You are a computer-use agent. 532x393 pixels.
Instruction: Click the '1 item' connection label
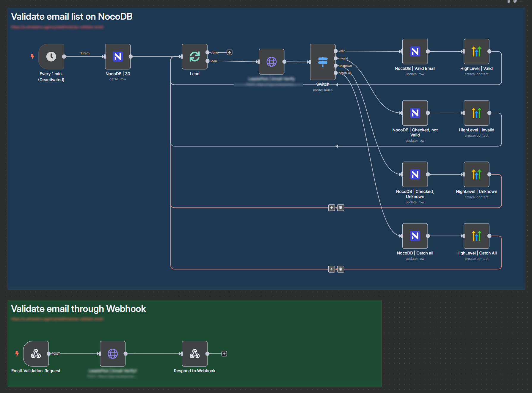click(x=85, y=53)
